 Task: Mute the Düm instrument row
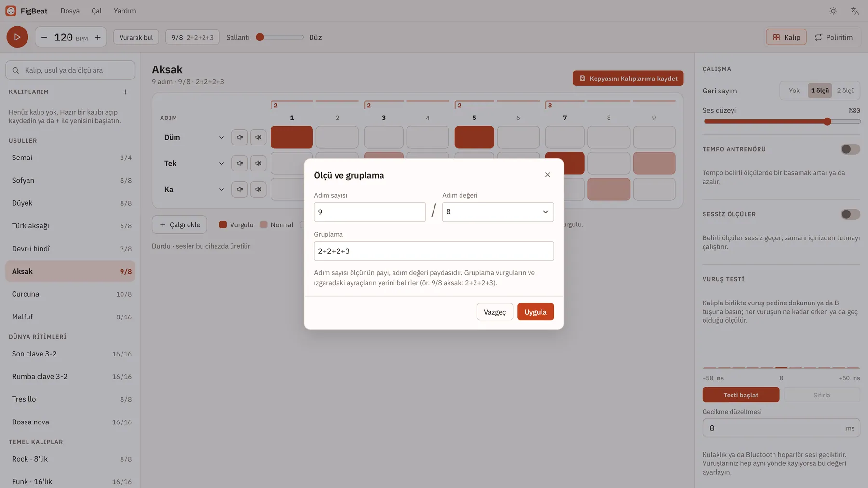point(240,137)
